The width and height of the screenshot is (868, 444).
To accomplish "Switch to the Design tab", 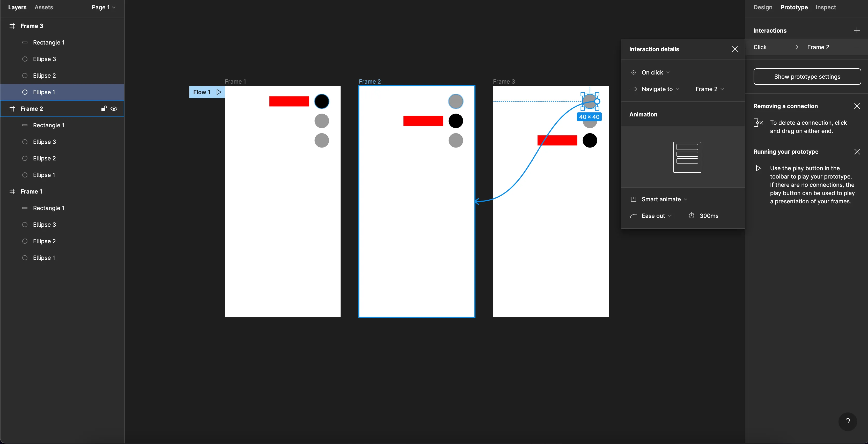I will pyautogui.click(x=762, y=8).
